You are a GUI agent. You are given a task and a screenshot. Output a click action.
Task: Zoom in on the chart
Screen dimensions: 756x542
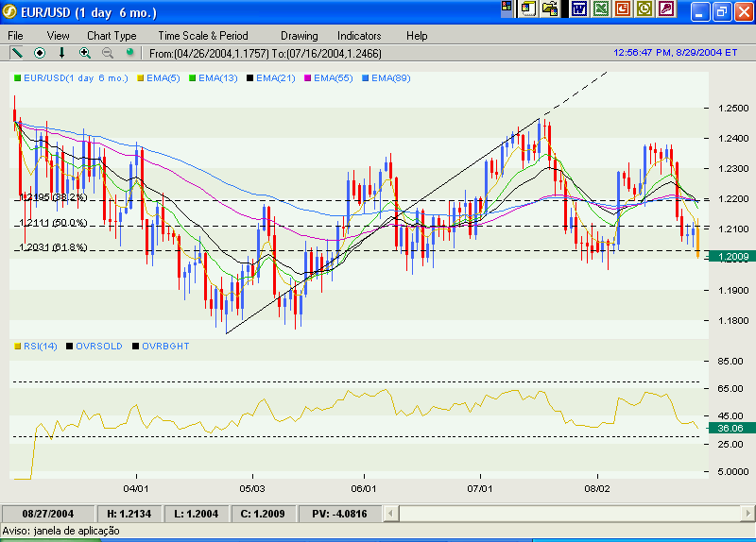85,53
